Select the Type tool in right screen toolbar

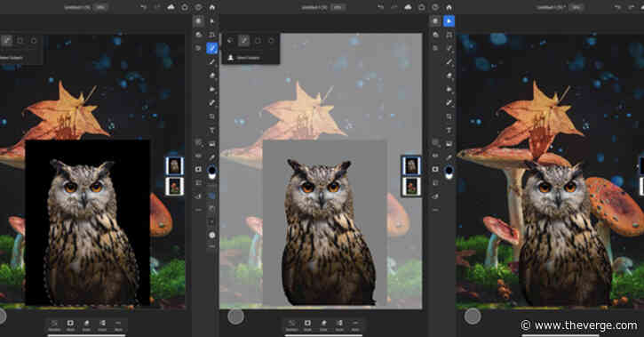(x=449, y=131)
